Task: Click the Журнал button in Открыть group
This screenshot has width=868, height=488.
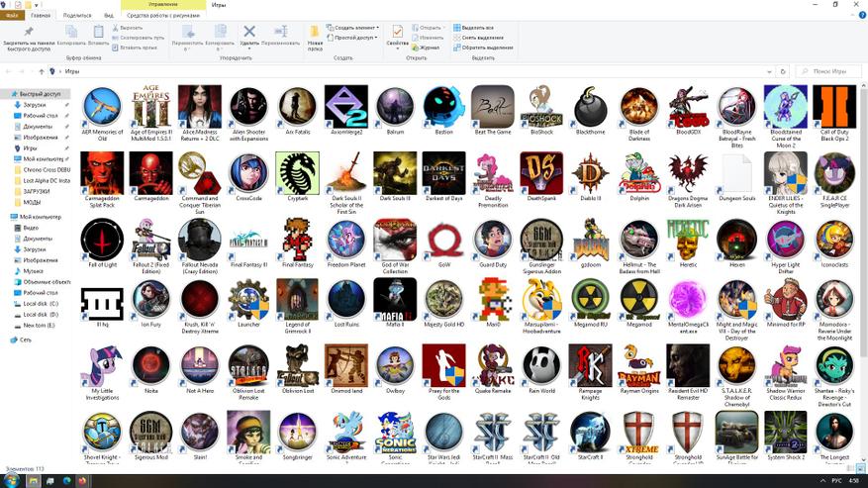Action: pos(426,48)
